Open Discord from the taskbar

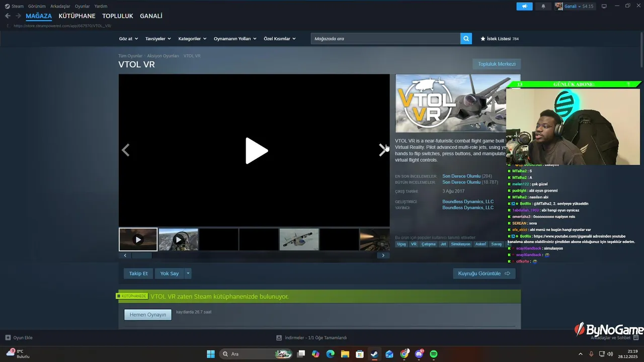click(419, 354)
